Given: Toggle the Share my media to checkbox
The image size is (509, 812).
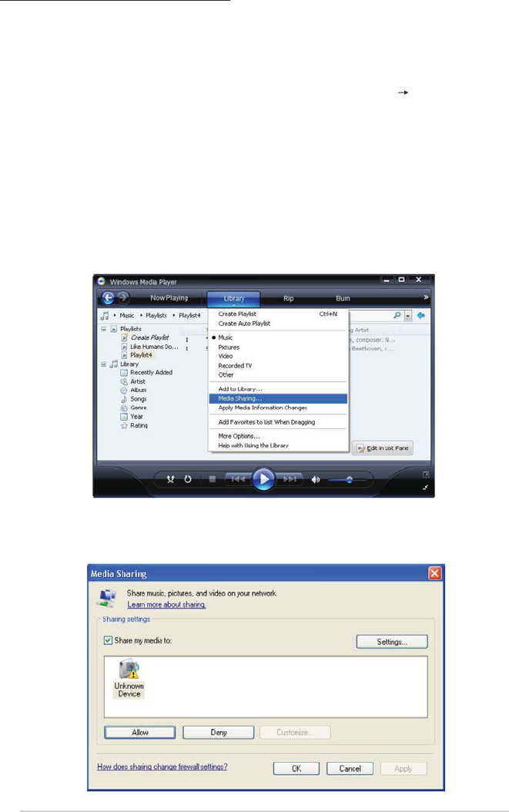Looking at the screenshot, I should (109, 641).
